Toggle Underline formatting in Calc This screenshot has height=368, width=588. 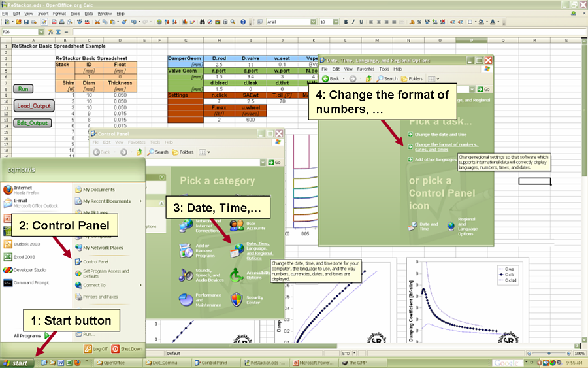tap(361, 22)
